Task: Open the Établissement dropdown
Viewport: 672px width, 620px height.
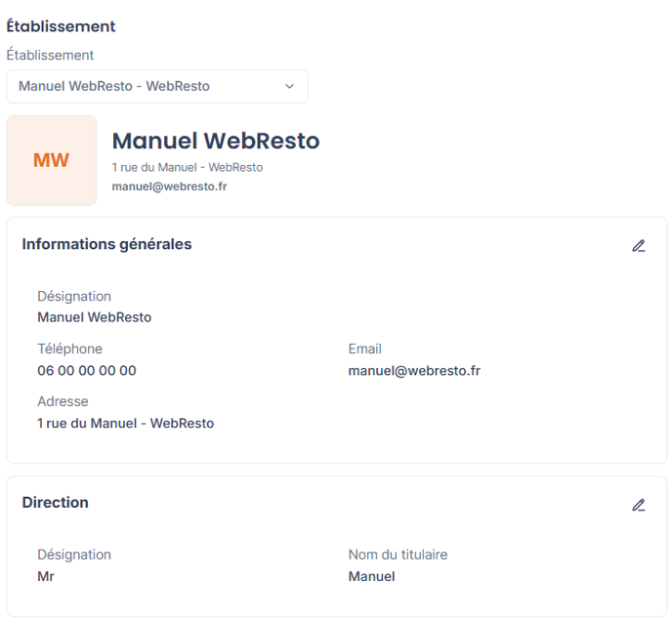Action: (x=157, y=87)
